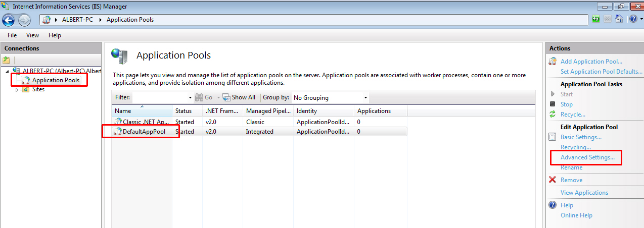Viewport: 644px width, 228px height.
Task: Open the Recycling settings link
Action: coord(576,147)
